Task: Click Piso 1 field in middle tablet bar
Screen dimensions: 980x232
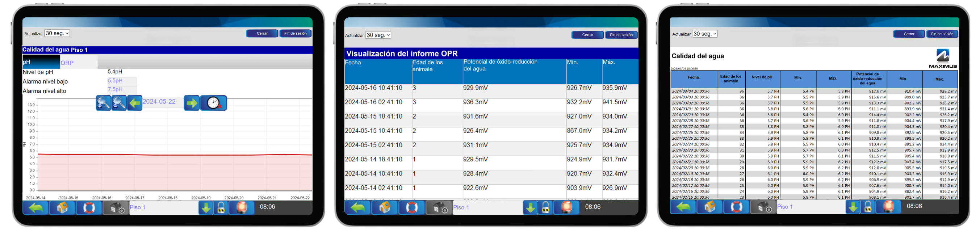Action: [x=487, y=208]
